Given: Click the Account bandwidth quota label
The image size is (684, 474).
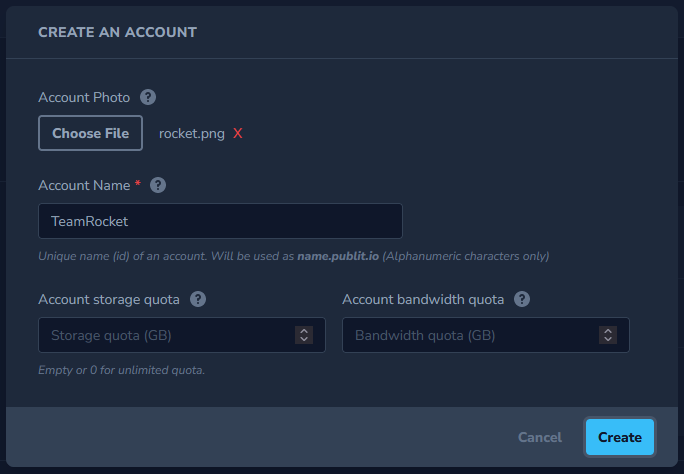Looking at the screenshot, I should coord(423,300).
